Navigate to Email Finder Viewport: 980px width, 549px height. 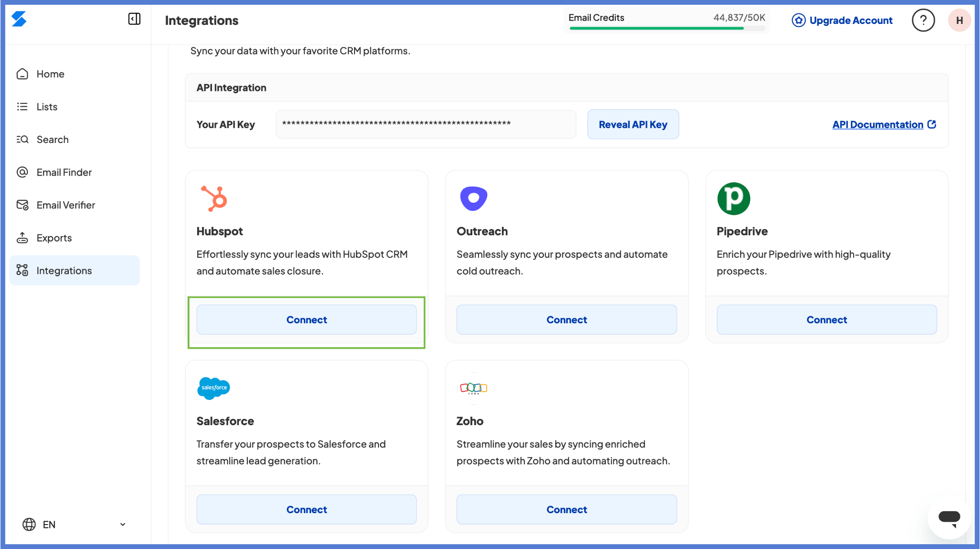click(75, 172)
